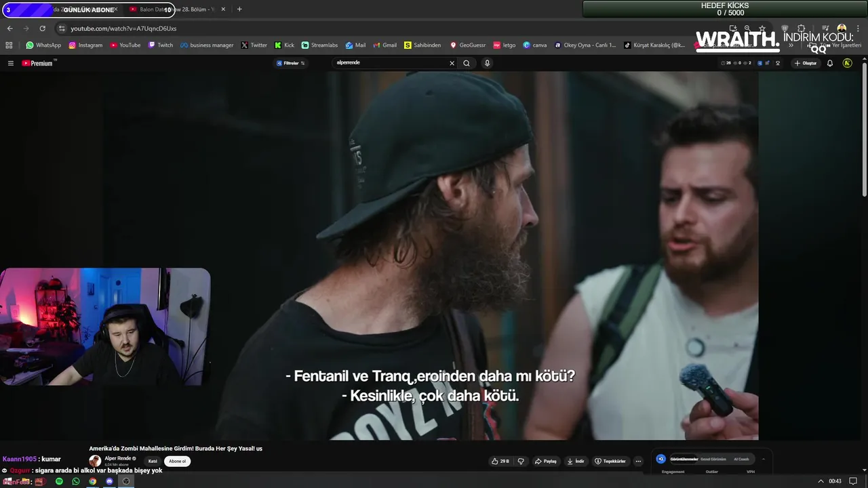
Task: Open Spotify from the taskbar
Action: pos(59,481)
